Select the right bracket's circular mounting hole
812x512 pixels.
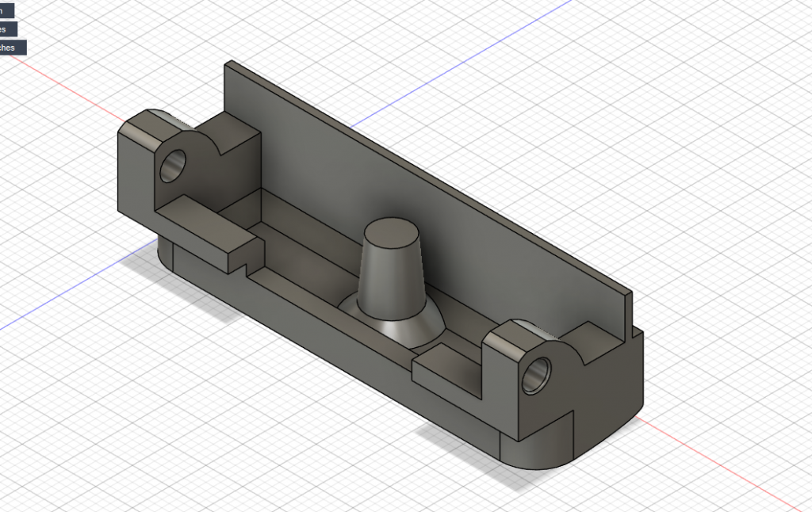[x=537, y=373]
